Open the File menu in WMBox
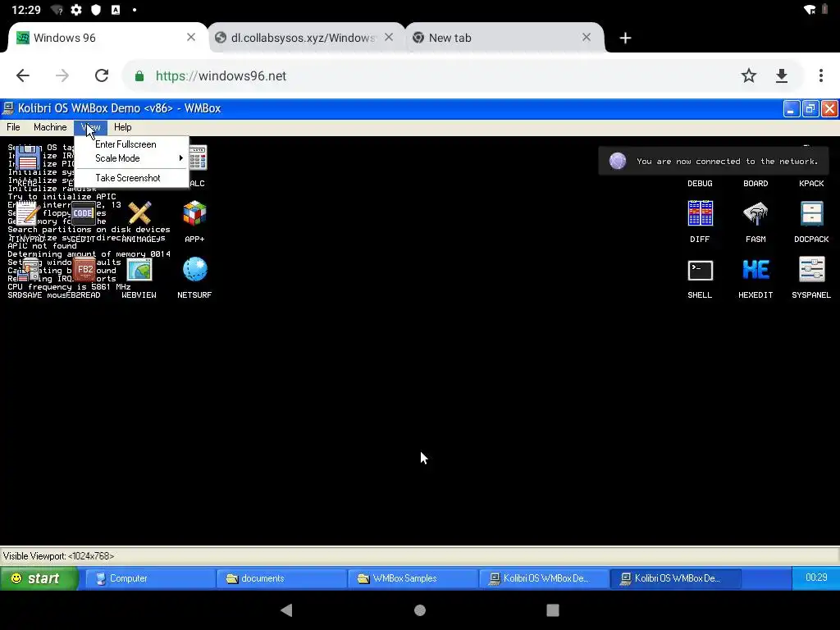 pos(13,127)
